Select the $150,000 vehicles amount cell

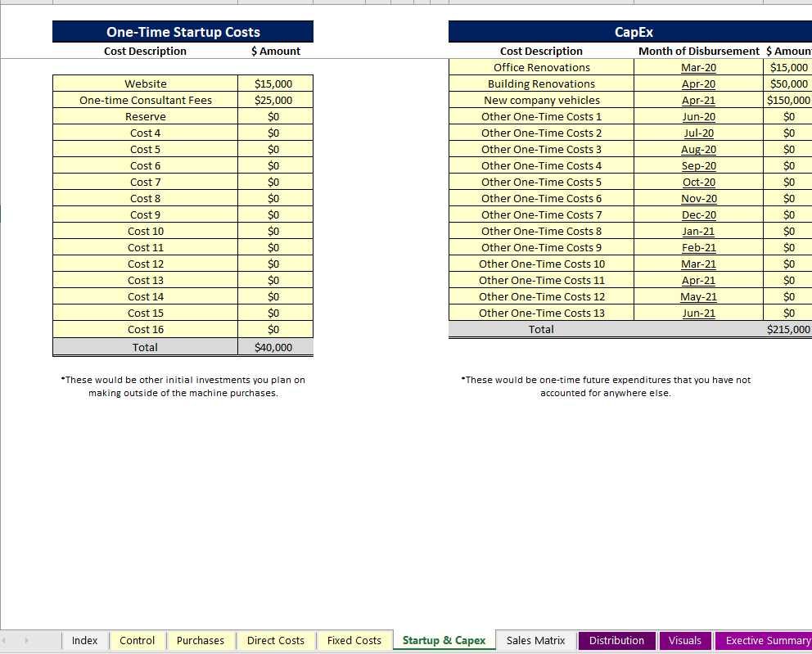[787, 100]
